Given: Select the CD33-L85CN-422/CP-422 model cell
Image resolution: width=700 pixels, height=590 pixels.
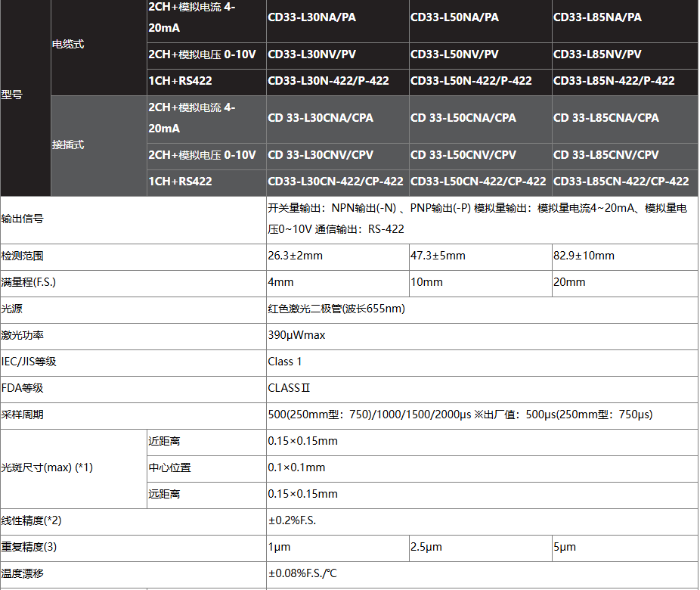Looking at the screenshot, I should point(621,182).
